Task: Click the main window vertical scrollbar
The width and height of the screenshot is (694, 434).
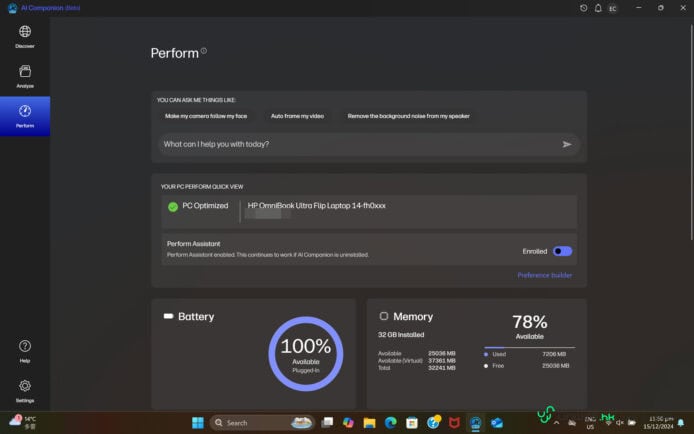Action: pos(691,133)
